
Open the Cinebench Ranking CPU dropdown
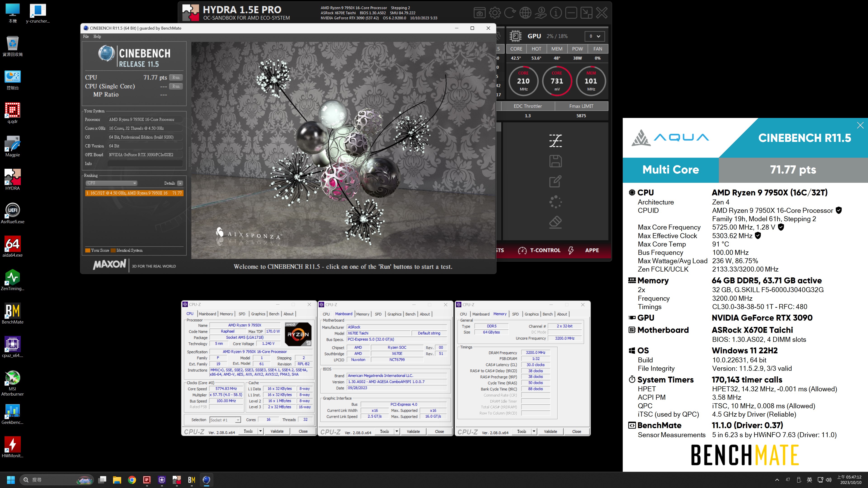[x=111, y=183]
